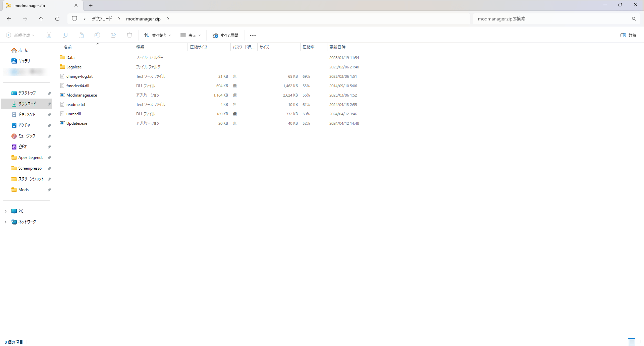
Task: Toggle the 詳細 details pane
Action: click(x=628, y=35)
